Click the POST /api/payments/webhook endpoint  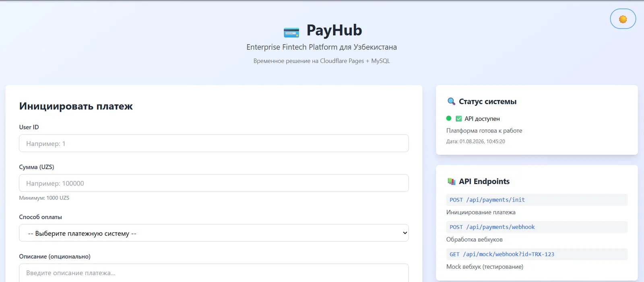pyautogui.click(x=537, y=227)
